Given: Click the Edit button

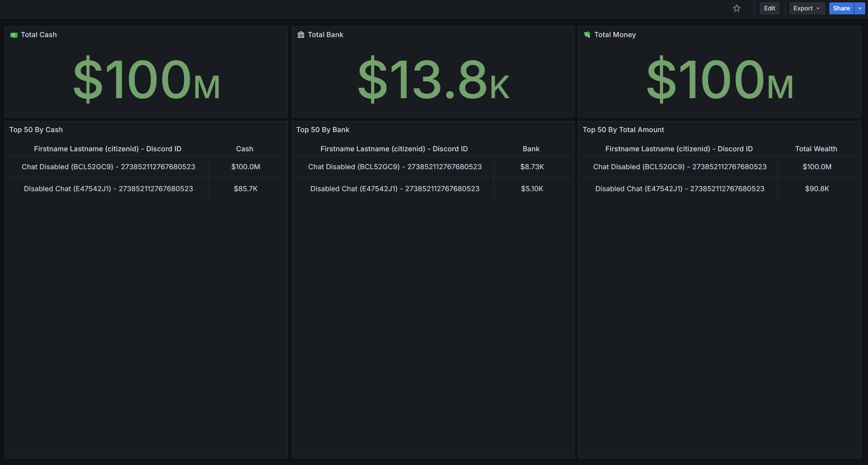Looking at the screenshot, I should point(769,8).
